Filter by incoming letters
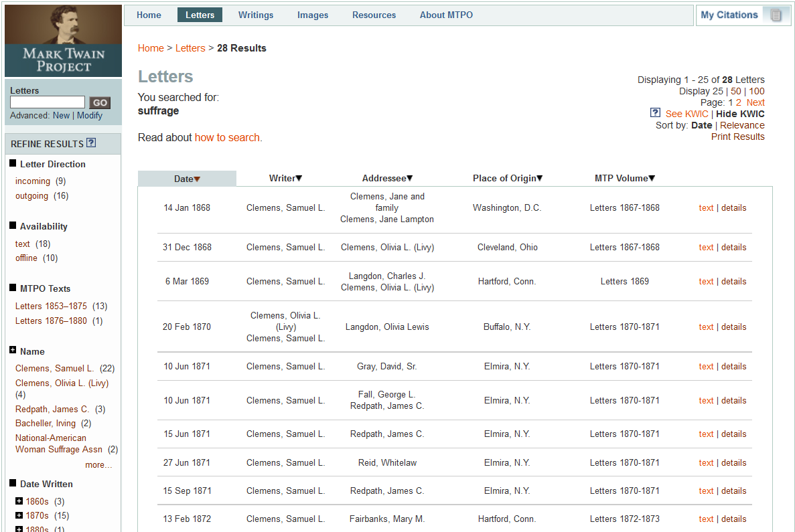The height and width of the screenshot is (532, 795). point(32,181)
